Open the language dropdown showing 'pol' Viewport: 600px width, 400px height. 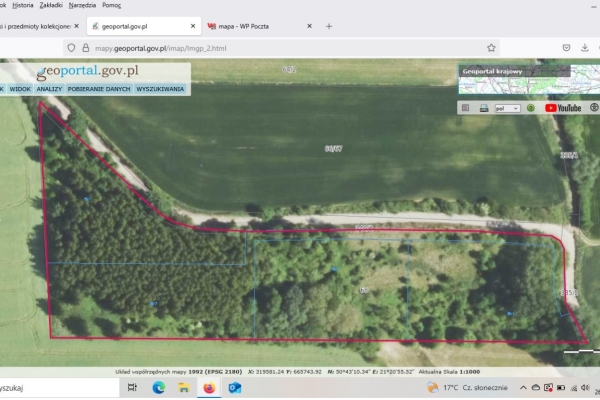(508, 107)
